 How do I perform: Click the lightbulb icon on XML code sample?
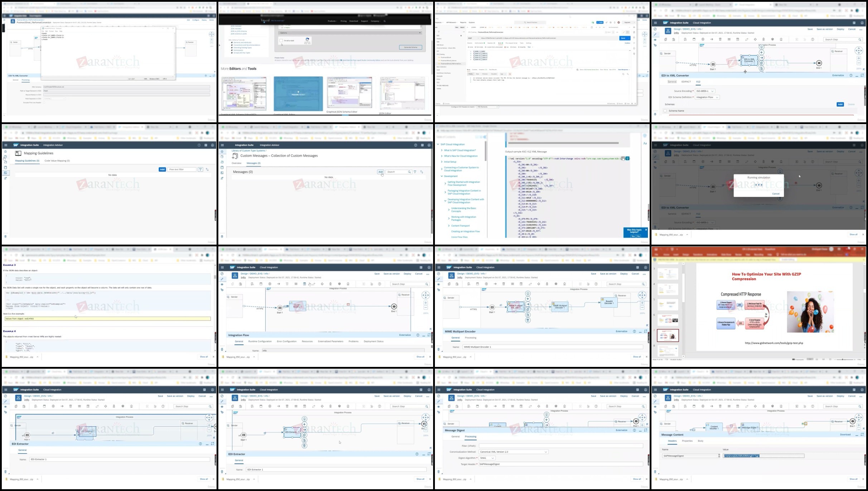click(627, 158)
